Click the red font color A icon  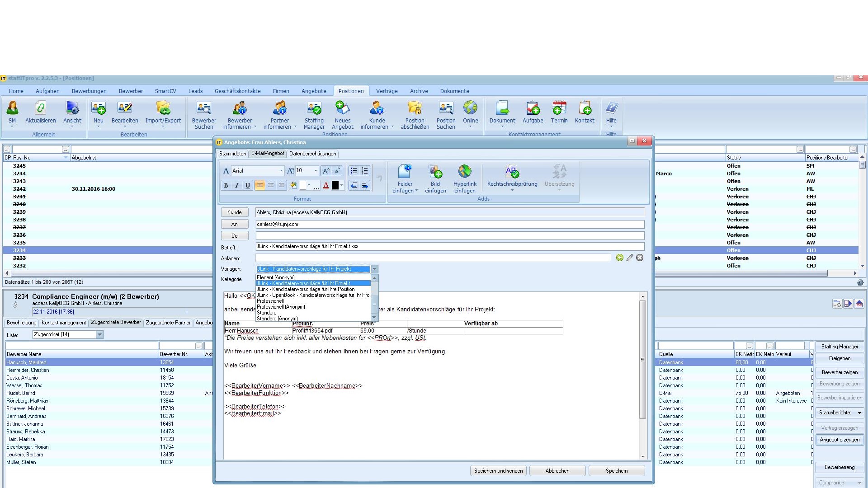click(326, 185)
